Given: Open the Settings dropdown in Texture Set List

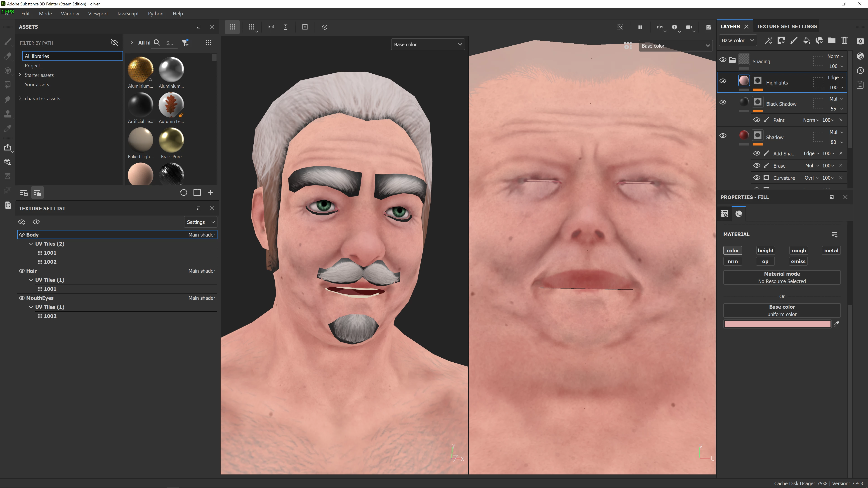Looking at the screenshot, I should [x=200, y=222].
